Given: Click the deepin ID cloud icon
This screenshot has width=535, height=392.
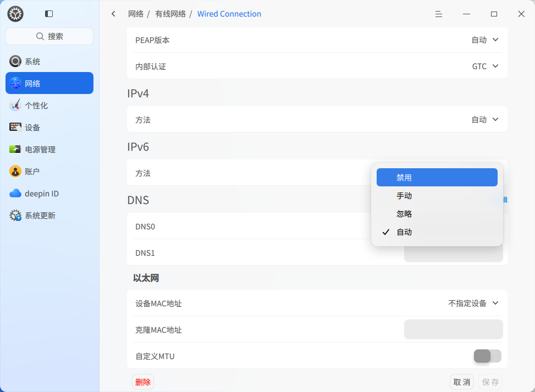Looking at the screenshot, I should point(15,194).
